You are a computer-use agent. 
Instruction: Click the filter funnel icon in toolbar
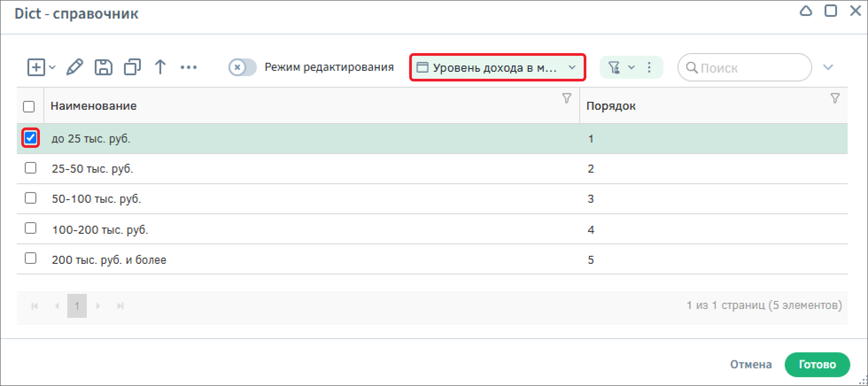click(614, 68)
